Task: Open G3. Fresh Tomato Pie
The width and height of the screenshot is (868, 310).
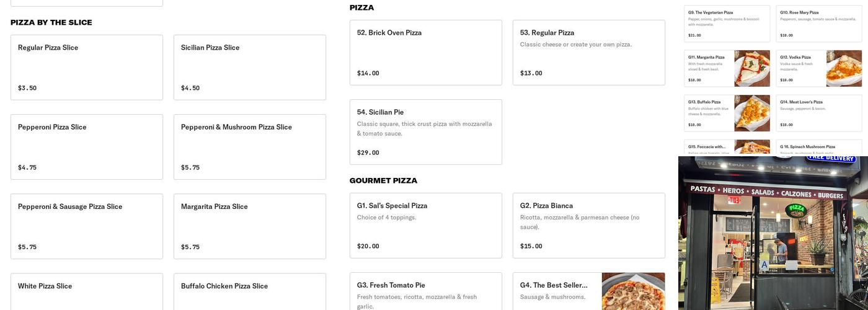Action: click(x=425, y=291)
